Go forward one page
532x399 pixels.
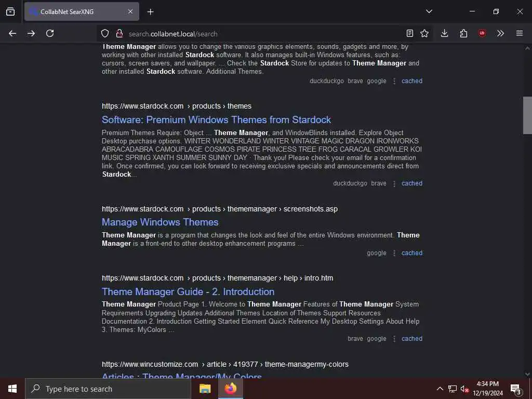click(x=31, y=33)
